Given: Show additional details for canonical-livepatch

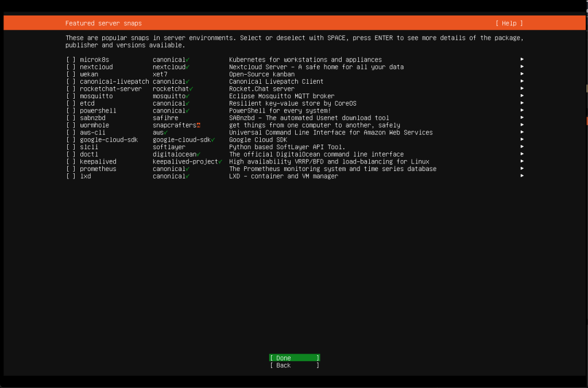Looking at the screenshot, I should tap(522, 81).
